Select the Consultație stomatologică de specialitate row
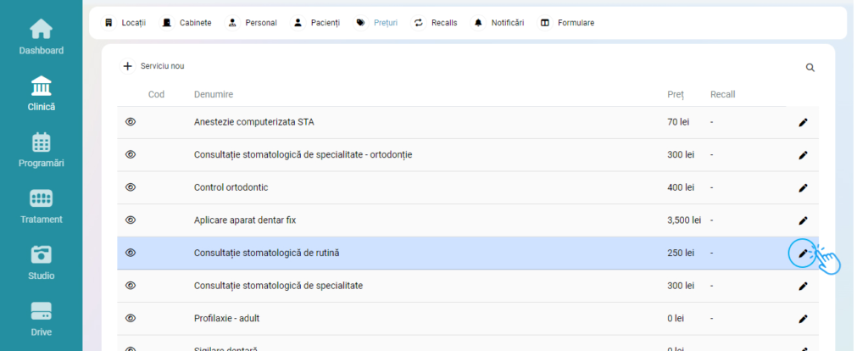This screenshot has height=351, width=868. (x=278, y=286)
